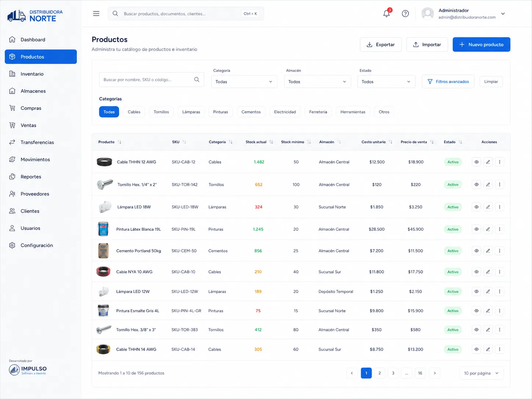The height and width of the screenshot is (399, 532).
Task: View Cable THHN 14 AWG via eye icon
Action: [x=477, y=349]
